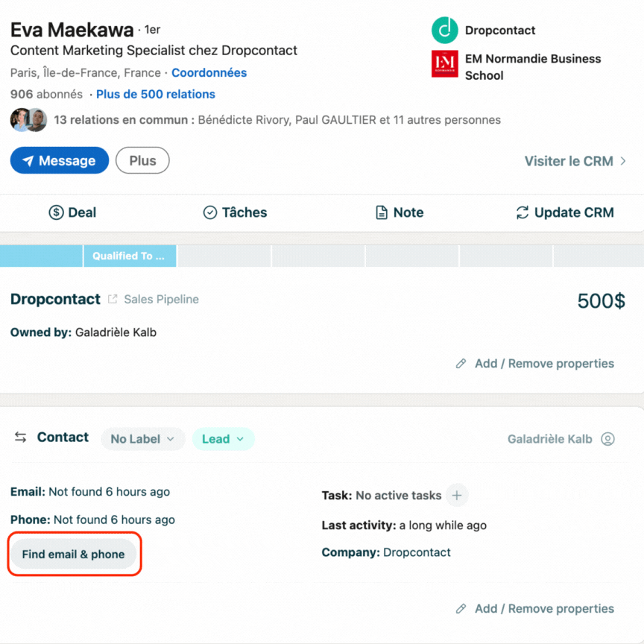Click Update CRM to sync the contact
Screen dimensions: 644x644
565,212
